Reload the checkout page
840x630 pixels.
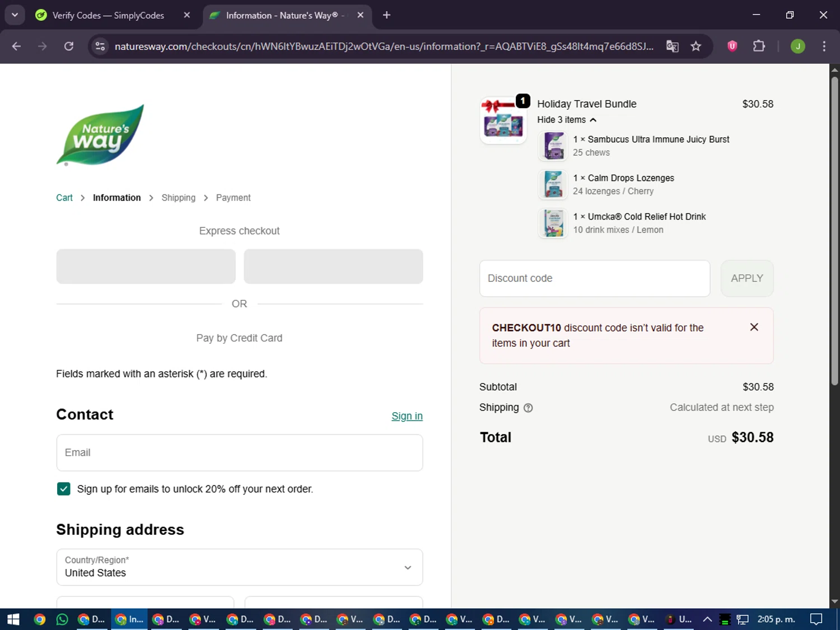[x=69, y=46]
